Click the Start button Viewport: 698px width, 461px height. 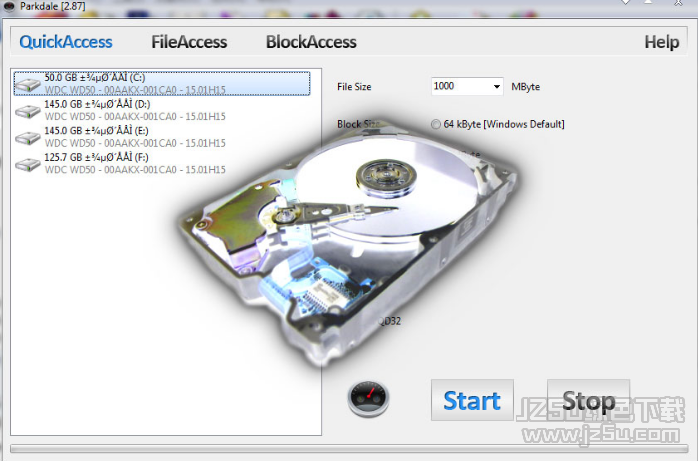pyautogui.click(x=472, y=400)
